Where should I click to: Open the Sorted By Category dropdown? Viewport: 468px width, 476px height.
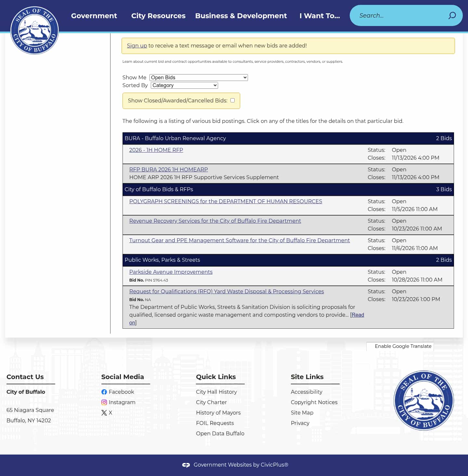click(184, 85)
